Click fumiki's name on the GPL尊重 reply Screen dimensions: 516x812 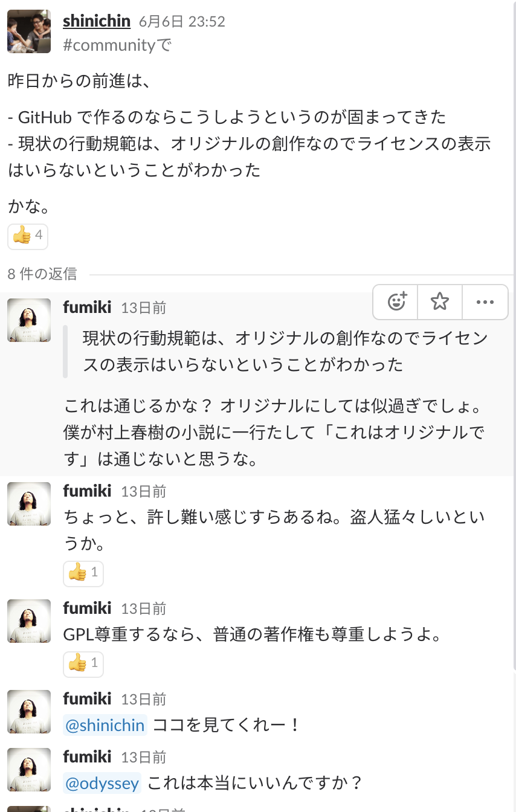click(x=87, y=608)
